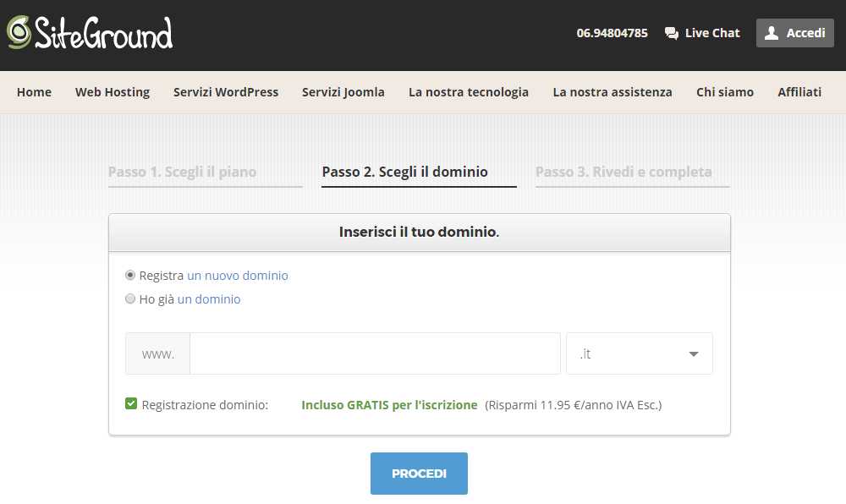Go to Servizi Joomla page
846x504 pixels.
click(343, 92)
